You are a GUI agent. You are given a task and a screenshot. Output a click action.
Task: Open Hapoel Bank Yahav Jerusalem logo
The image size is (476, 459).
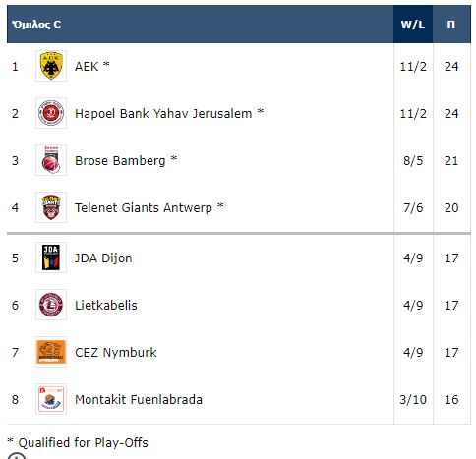pyautogui.click(x=51, y=113)
